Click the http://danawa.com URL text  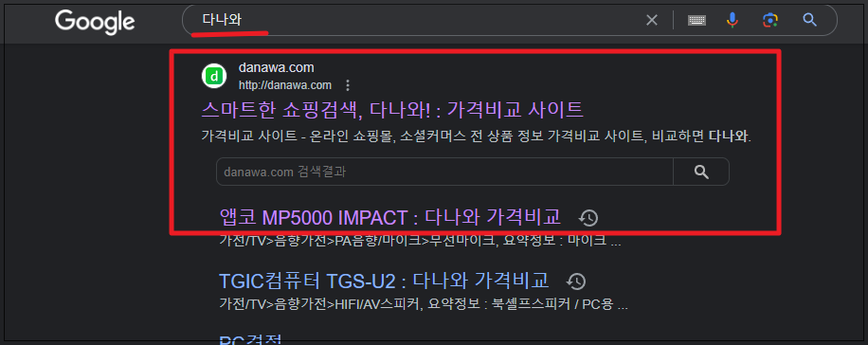click(285, 85)
